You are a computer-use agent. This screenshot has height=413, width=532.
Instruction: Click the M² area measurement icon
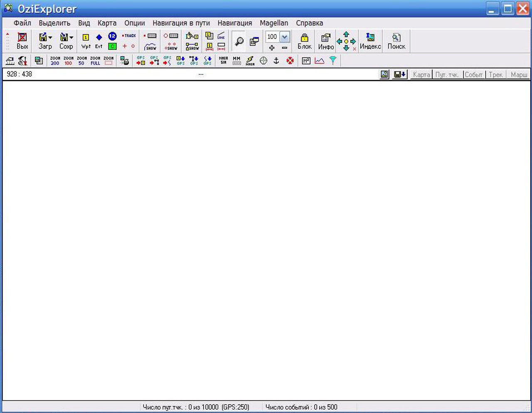click(306, 61)
